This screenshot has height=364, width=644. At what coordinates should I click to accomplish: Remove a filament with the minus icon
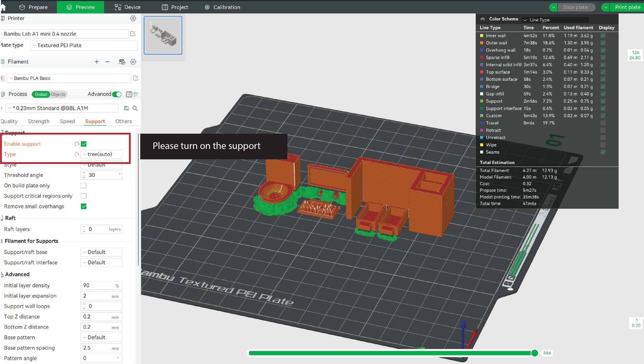108,62
